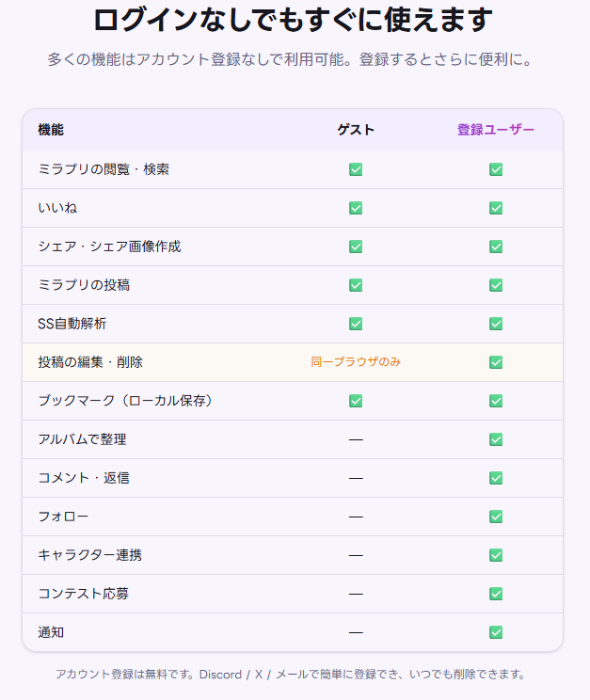Click the アルバムで整理 feature label
The image size is (590, 700).
point(82,439)
